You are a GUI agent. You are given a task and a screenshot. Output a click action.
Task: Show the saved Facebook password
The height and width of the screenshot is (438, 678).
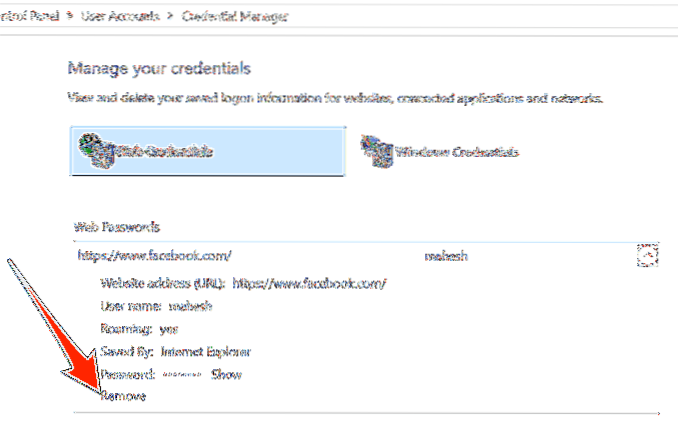point(225,374)
